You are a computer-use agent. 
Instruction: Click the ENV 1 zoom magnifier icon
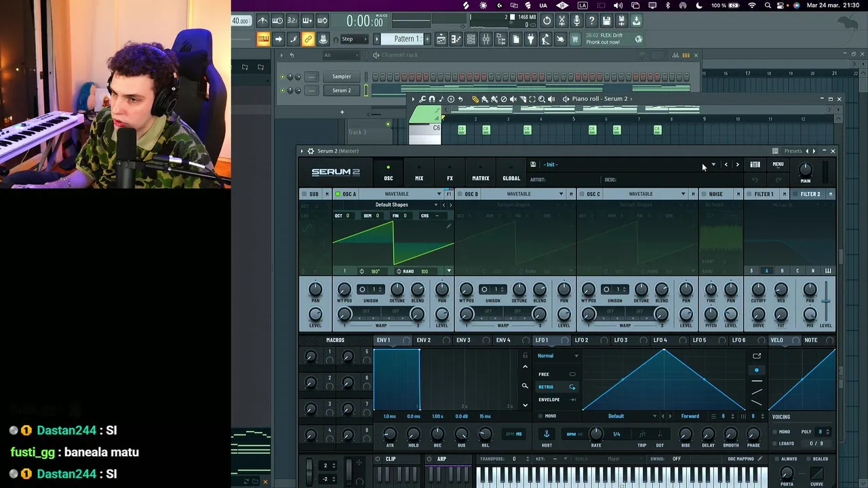525,386
